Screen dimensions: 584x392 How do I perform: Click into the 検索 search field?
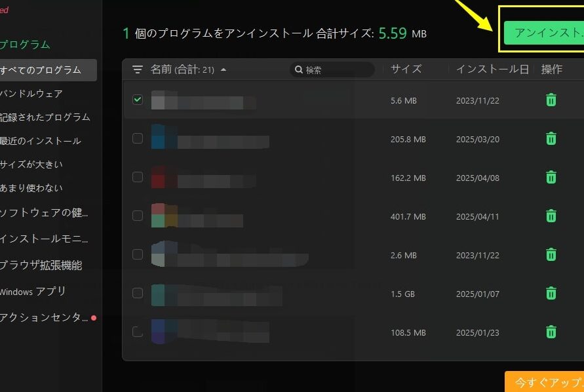click(x=334, y=69)
